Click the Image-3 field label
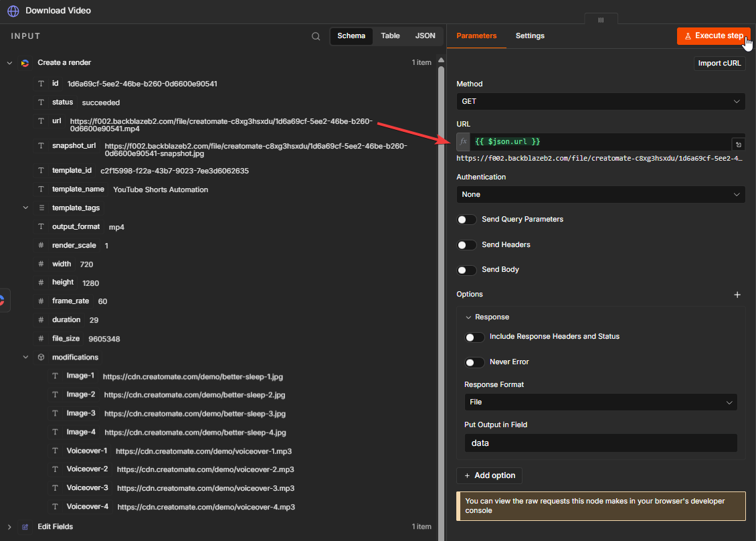The width and height of the screenshot is (756, 541). 81,413
